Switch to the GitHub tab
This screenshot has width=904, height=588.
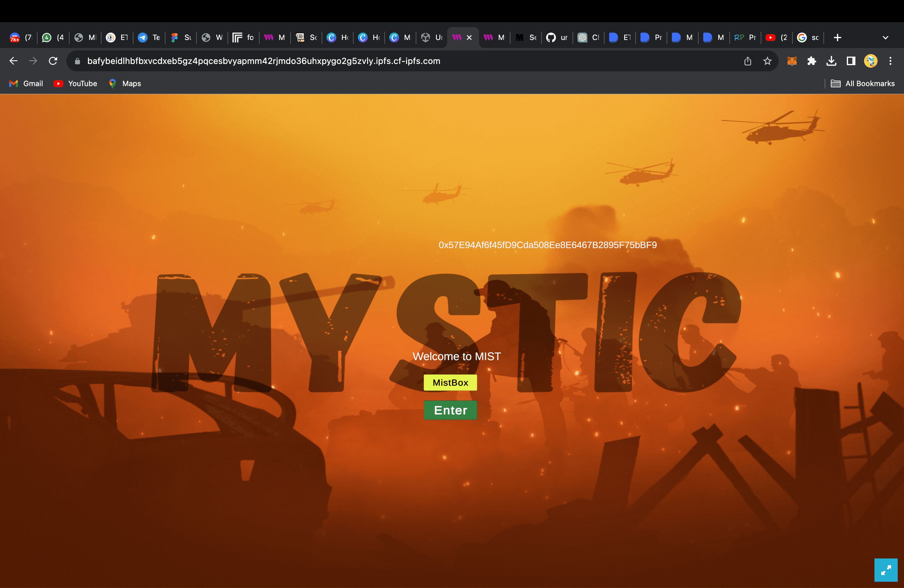point(557,38)
